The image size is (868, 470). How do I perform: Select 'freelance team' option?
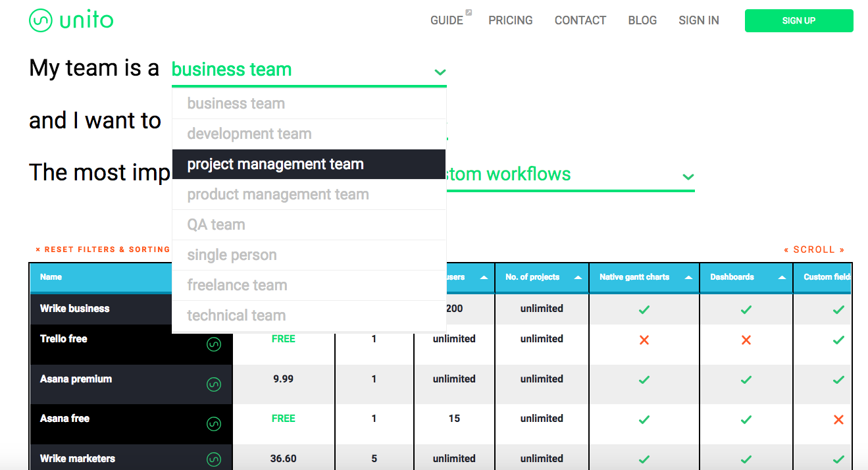point(309,285)
